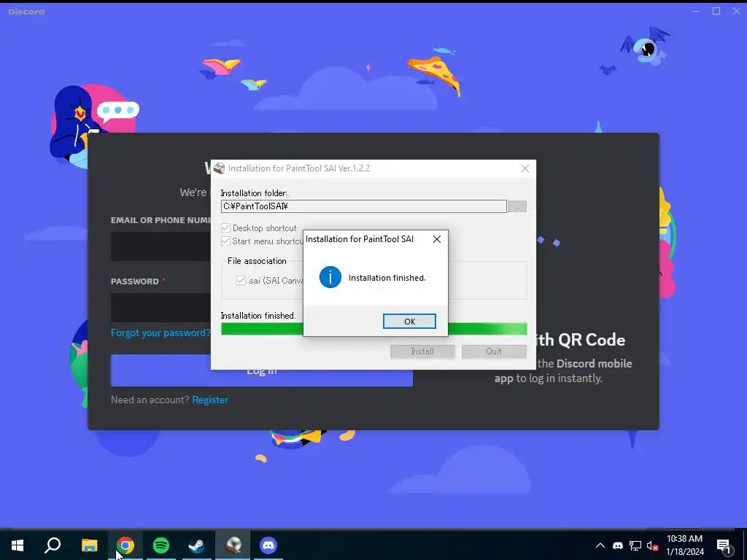Click the Installation folder path field

pyautogui.click(x=363, y=206)
